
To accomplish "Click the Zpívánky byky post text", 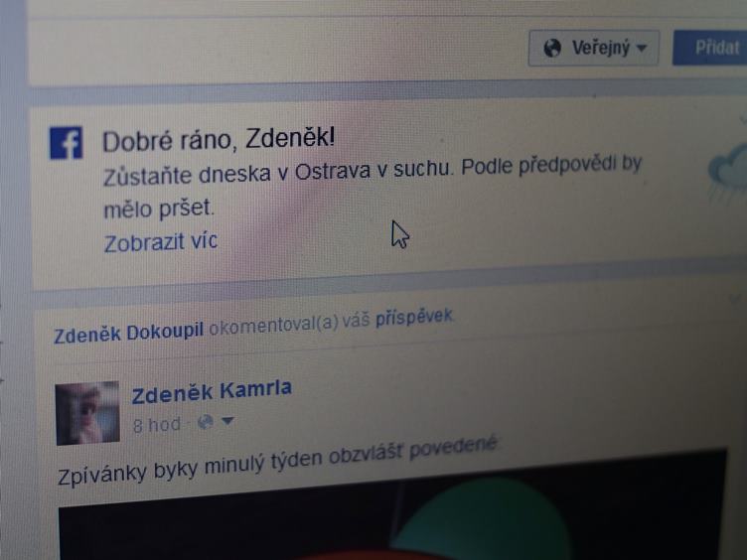I will (277, 462).
